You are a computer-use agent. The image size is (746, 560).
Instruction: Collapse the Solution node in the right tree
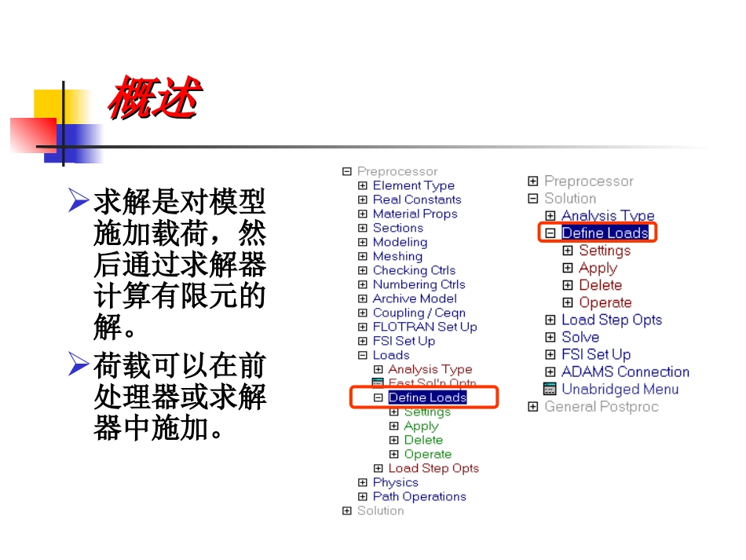point(533,199)
